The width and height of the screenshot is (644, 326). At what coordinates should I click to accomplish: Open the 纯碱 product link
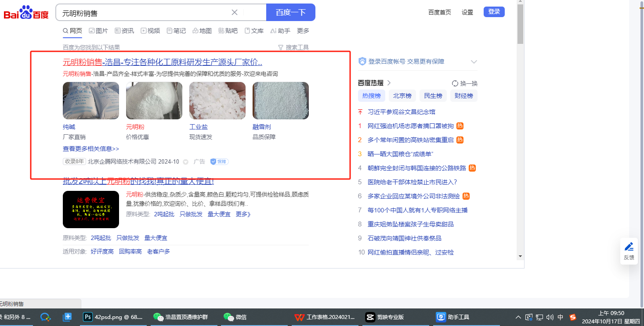pos(69,127)
